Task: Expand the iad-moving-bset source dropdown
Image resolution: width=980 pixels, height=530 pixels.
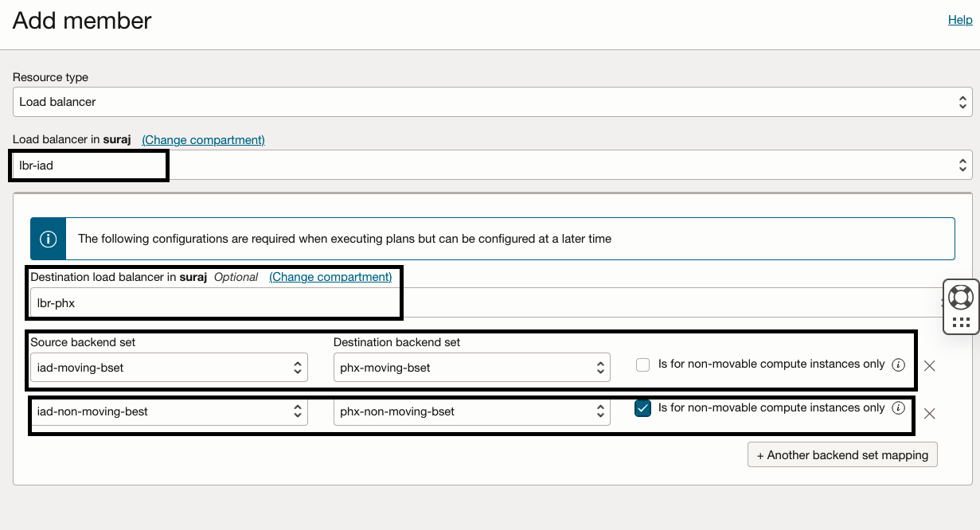Action: tap(169, 368)
